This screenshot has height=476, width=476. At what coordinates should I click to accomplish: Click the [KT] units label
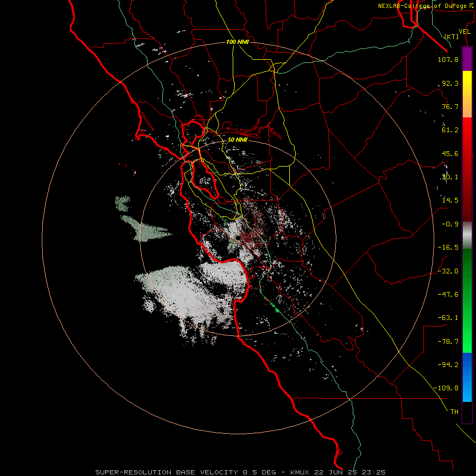[x=452, y=36]
